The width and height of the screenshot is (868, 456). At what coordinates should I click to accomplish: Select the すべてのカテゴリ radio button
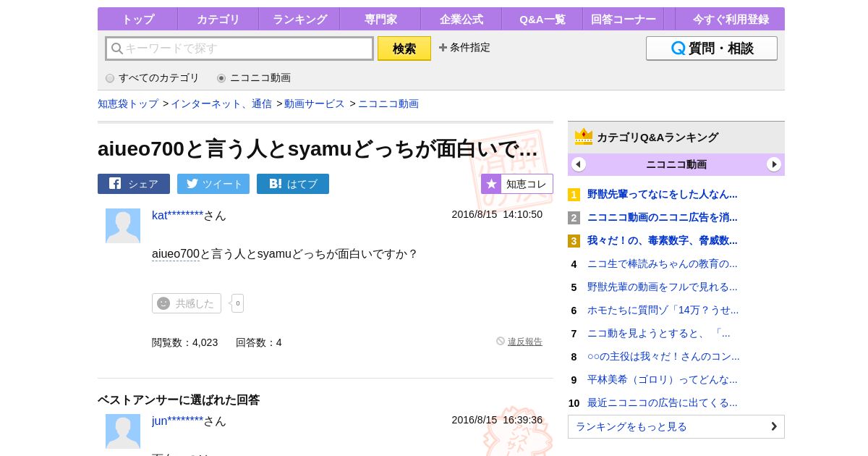(x=110, y=78)
